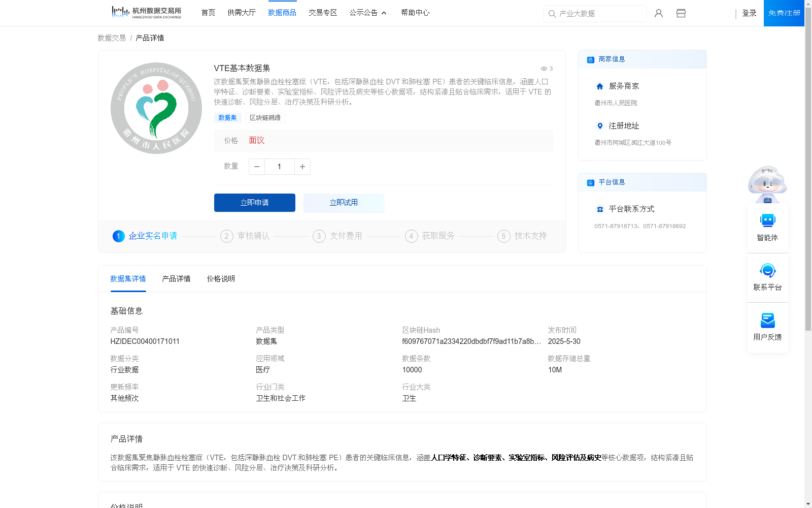Switch to the 产品详情 tab
Viewport: 812px width, 508px height.
(x=176, y=279)
